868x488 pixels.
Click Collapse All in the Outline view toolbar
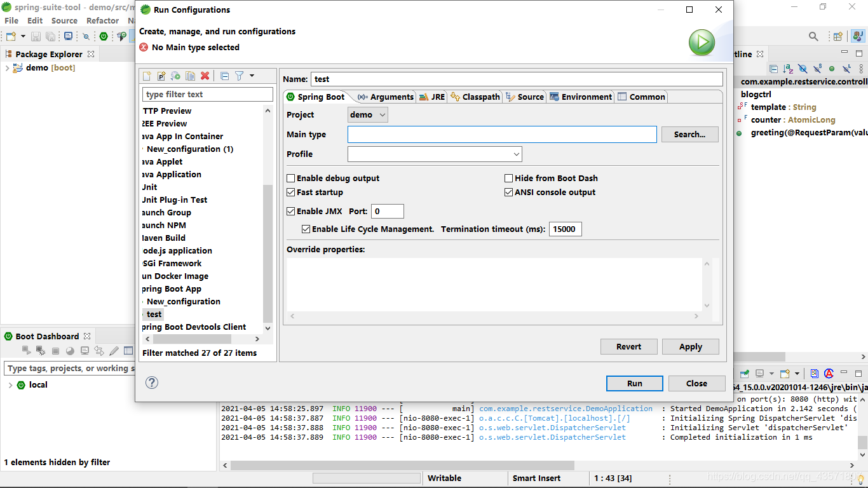click(773, 69)
